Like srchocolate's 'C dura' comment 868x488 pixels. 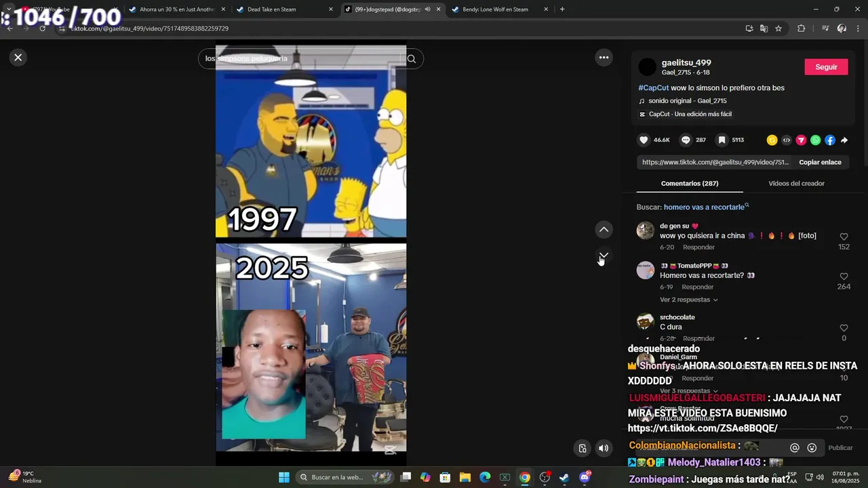[x=844, y=327]
